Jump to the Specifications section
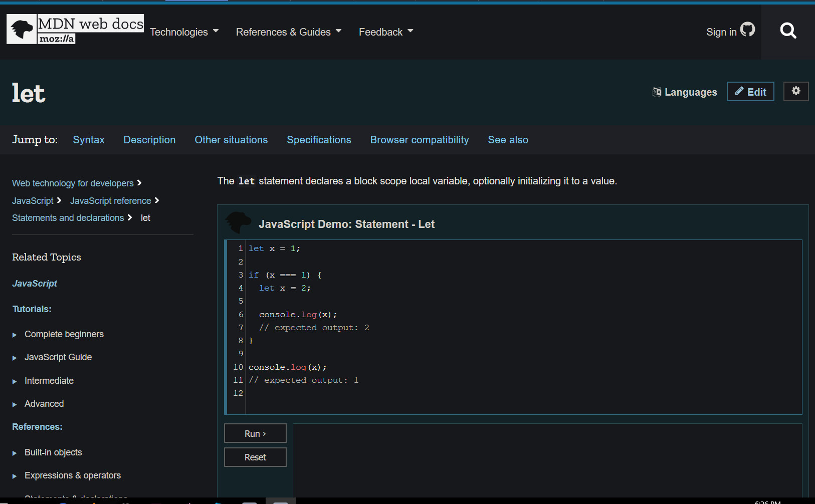This screenshot has width=815, height=504. [x=319, y=140]
